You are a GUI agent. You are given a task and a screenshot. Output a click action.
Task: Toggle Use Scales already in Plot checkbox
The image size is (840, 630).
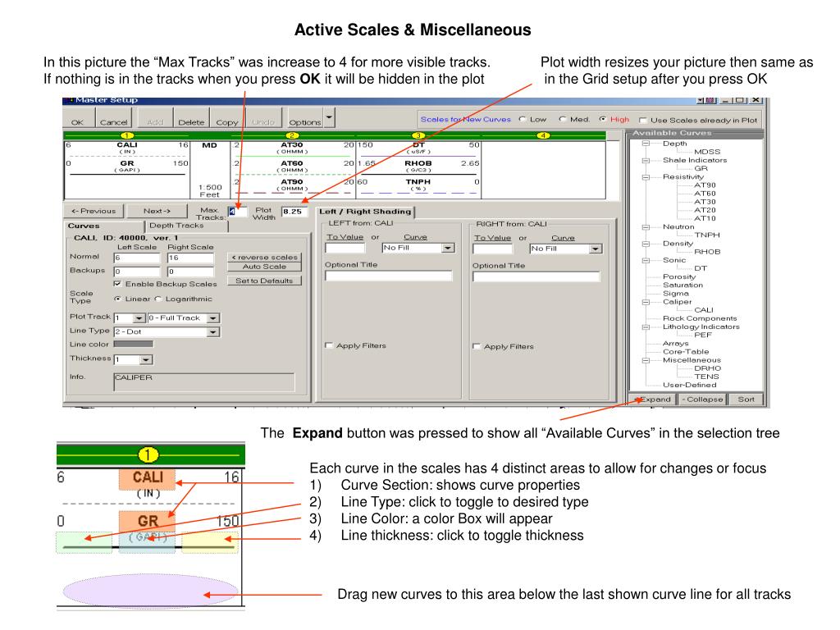[643, 121]
